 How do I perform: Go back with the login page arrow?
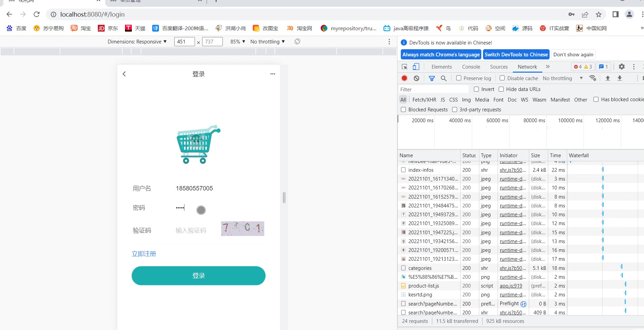(x=124, y=74)
